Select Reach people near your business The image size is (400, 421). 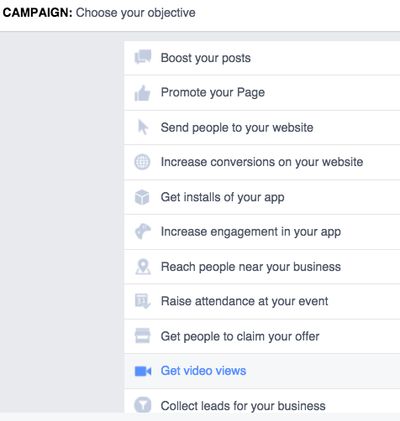click(262, 267)
